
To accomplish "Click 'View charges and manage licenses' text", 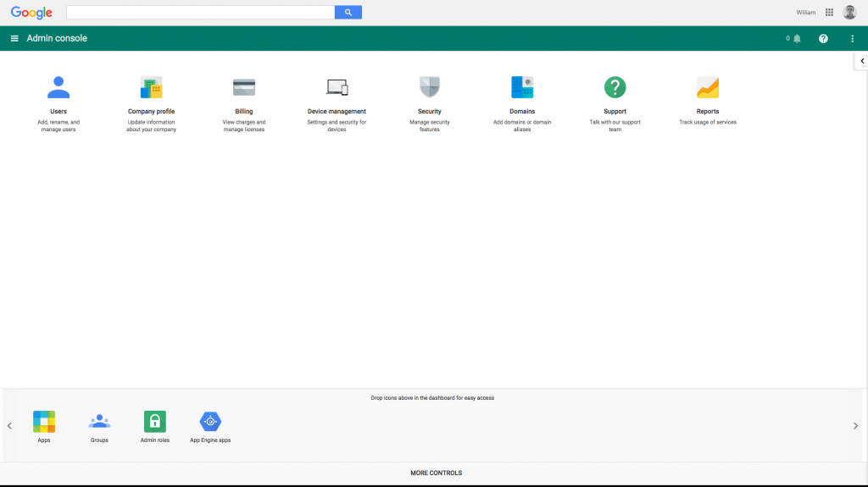I will [x=244, y=125].
